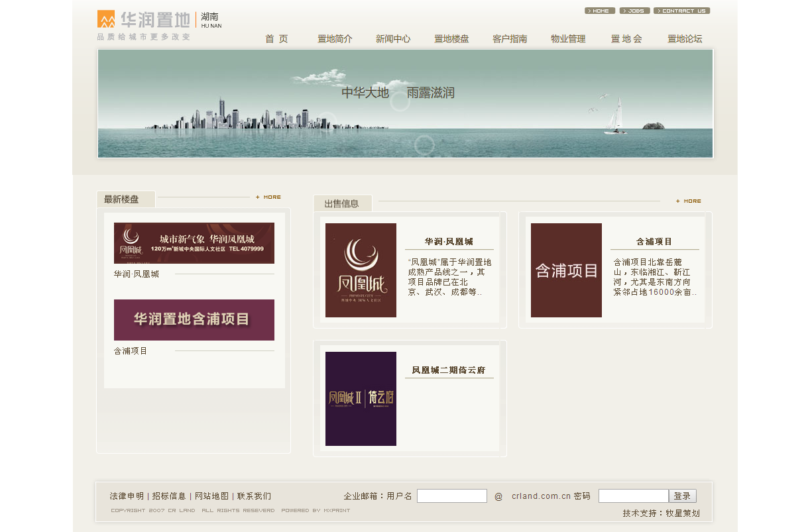Click +MORE next to 出售信息
Screen dimensions: 810x532
[x=688, y=201]
